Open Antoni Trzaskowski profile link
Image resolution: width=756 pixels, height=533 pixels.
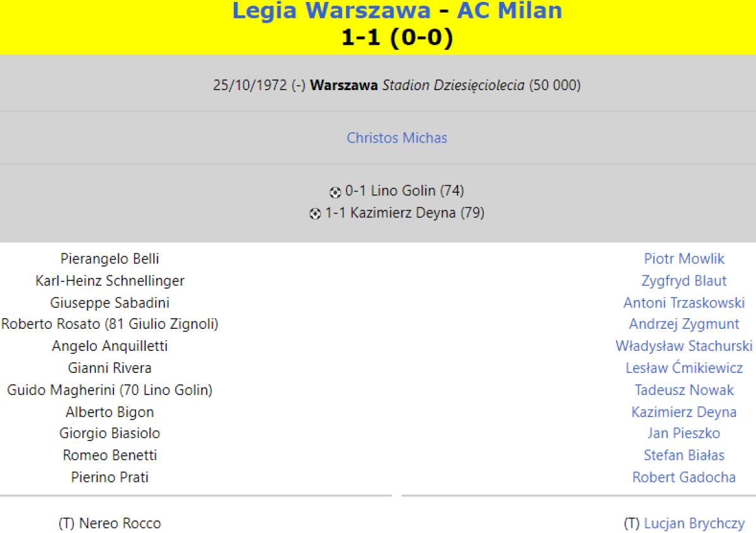pyautogui.click(x=684, y=303)
